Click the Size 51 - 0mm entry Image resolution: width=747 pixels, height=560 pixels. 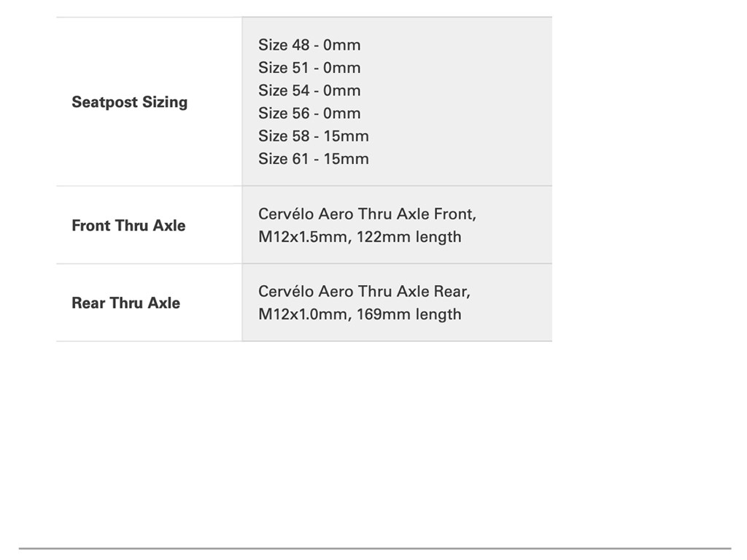pyautogui.click(x=309, y=68)
